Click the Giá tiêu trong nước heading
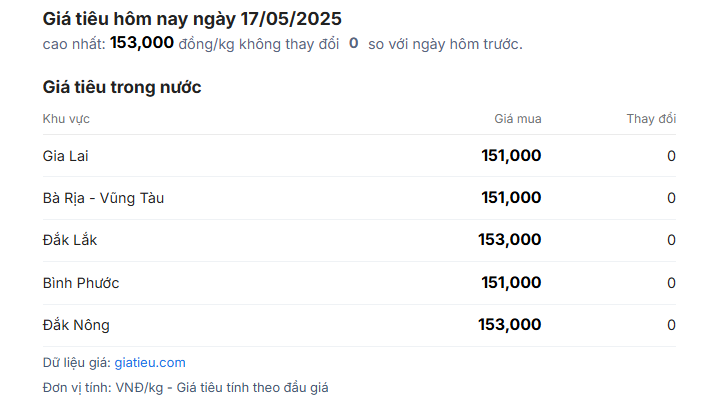Viewport: 719px width, 413px height. pos(122,87)
